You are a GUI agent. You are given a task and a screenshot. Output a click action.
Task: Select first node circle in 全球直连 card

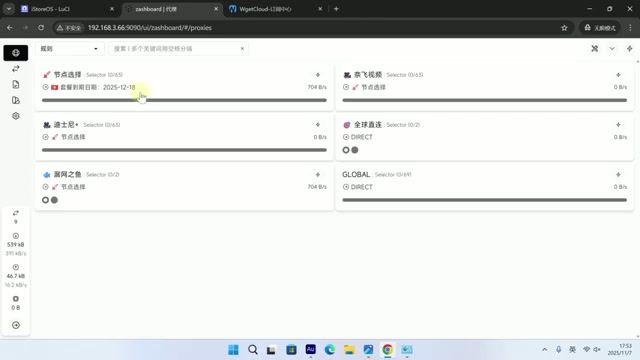coord(346,150)
